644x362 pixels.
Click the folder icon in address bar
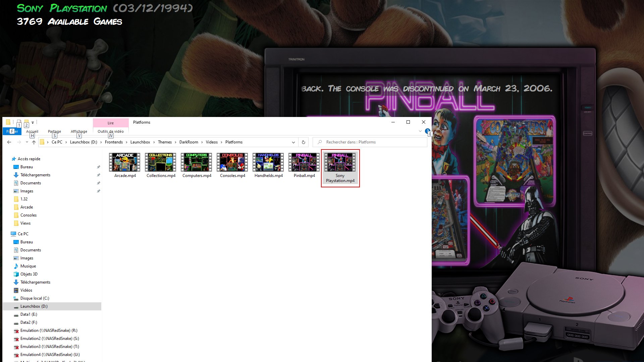tap(42, 142)
